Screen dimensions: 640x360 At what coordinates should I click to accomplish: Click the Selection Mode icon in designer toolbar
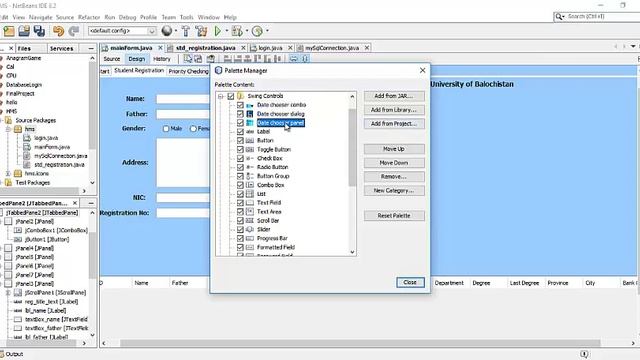tap(188, 59)
